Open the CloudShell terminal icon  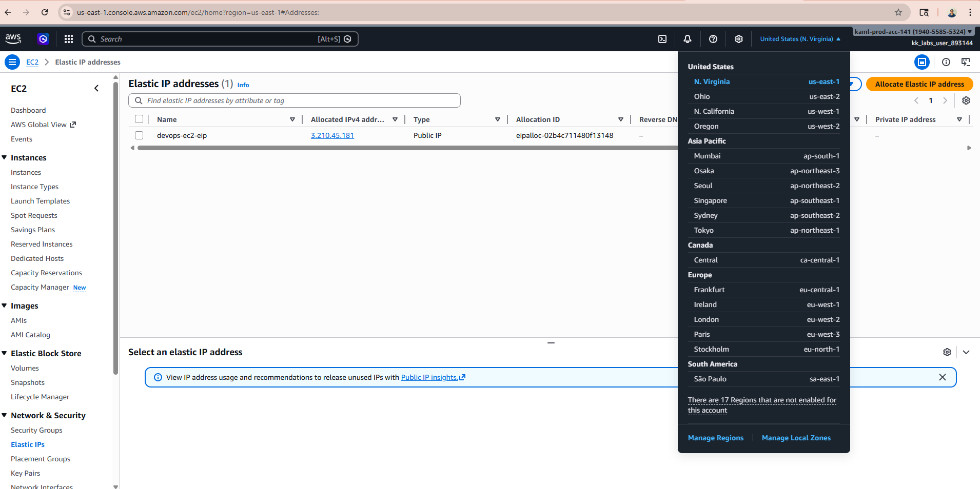click(x=662, y=39)
